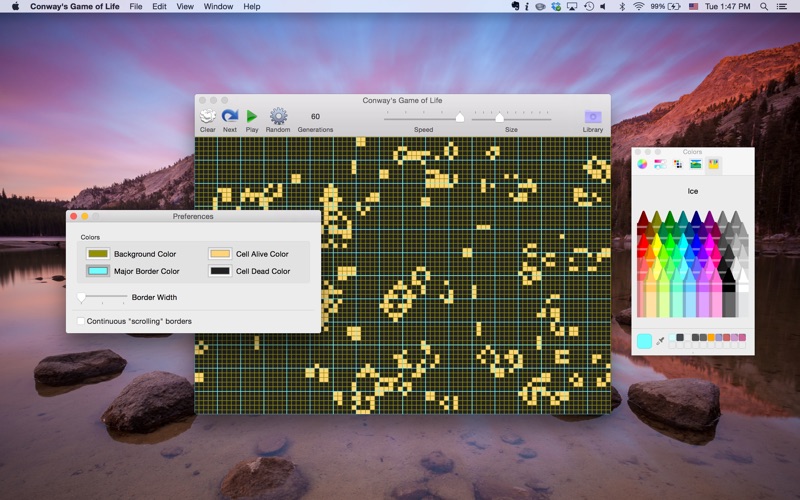Switch to Image Palettes tab in Colors
This screenshot has width=800, height=500.
[x=695, y=164]
